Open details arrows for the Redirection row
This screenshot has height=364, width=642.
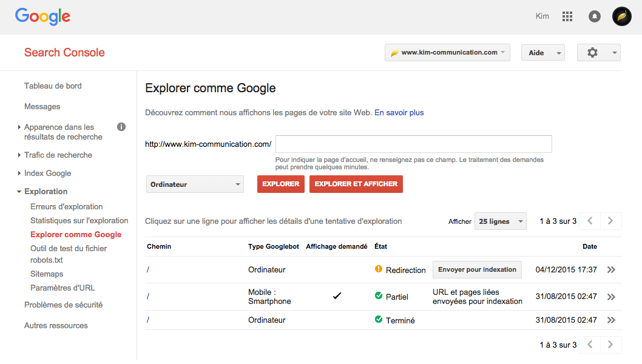[x=611, y=270]
